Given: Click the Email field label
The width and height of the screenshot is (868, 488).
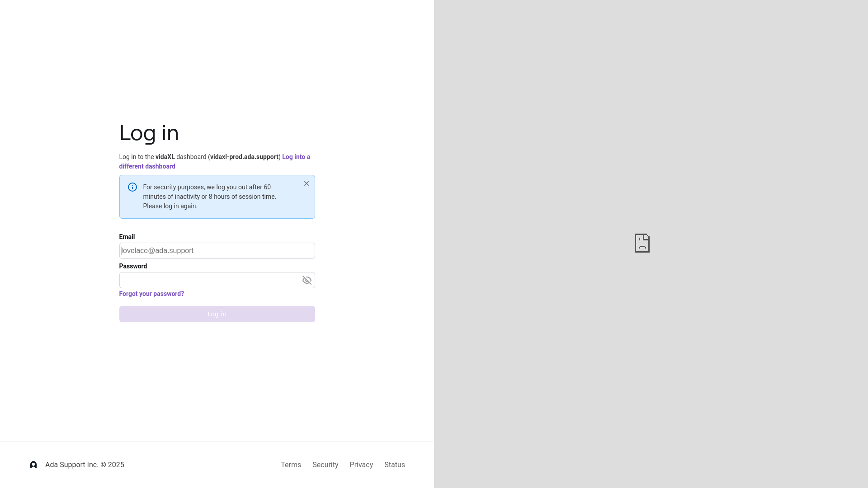Looking at the screenshot, I should pos(127,237).
